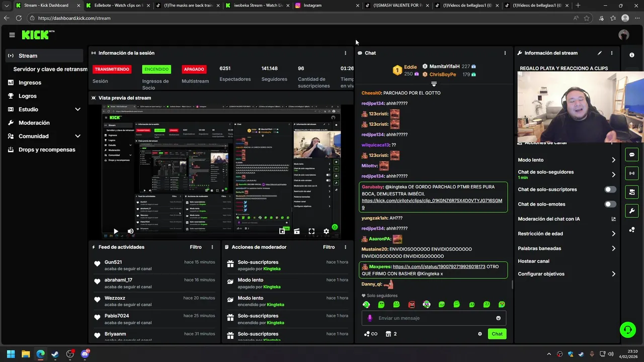Open the Moderación sidebar item
644x362 pixels.
click(34, 123)
